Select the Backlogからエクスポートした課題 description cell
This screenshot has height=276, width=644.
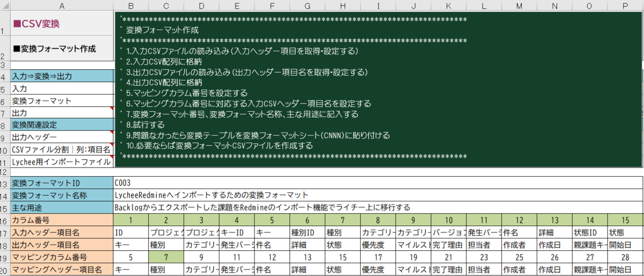click(x=378, y=207)
